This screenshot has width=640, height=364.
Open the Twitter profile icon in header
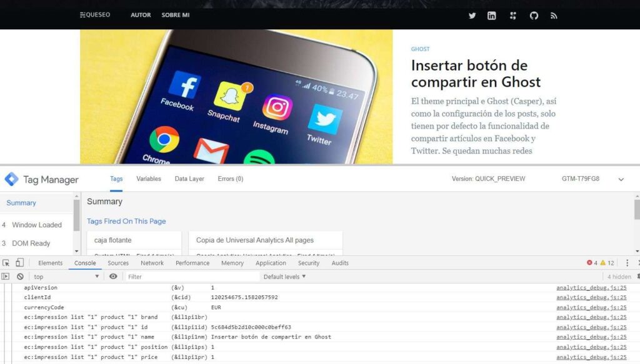[x=472, y=16]
